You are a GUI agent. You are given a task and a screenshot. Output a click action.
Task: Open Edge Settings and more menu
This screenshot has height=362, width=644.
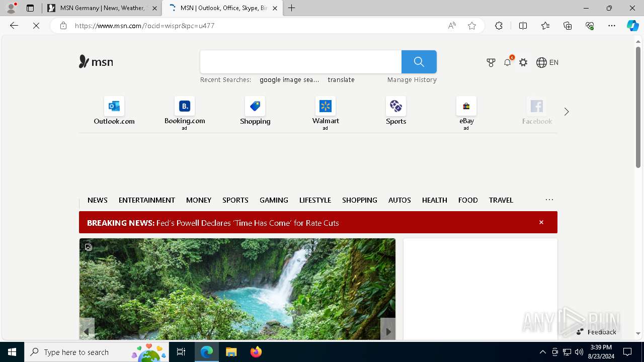(612, 26)
